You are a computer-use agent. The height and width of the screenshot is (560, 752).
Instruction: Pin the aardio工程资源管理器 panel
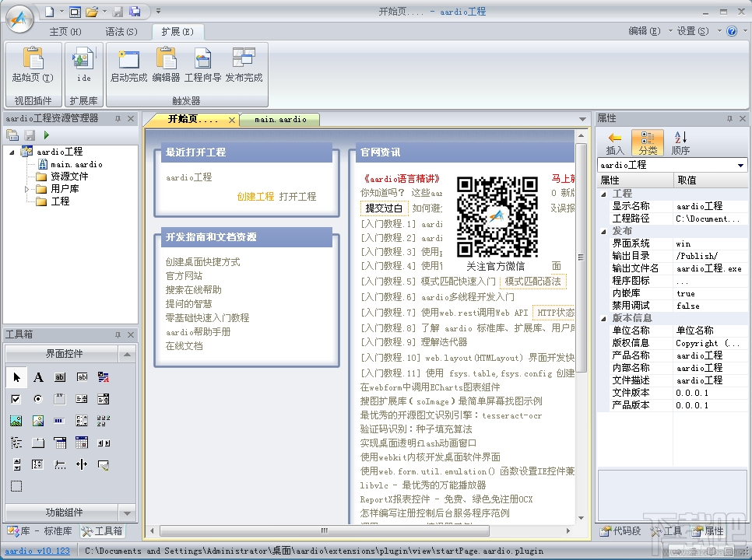pyautogui.click(x=118, y=118)
